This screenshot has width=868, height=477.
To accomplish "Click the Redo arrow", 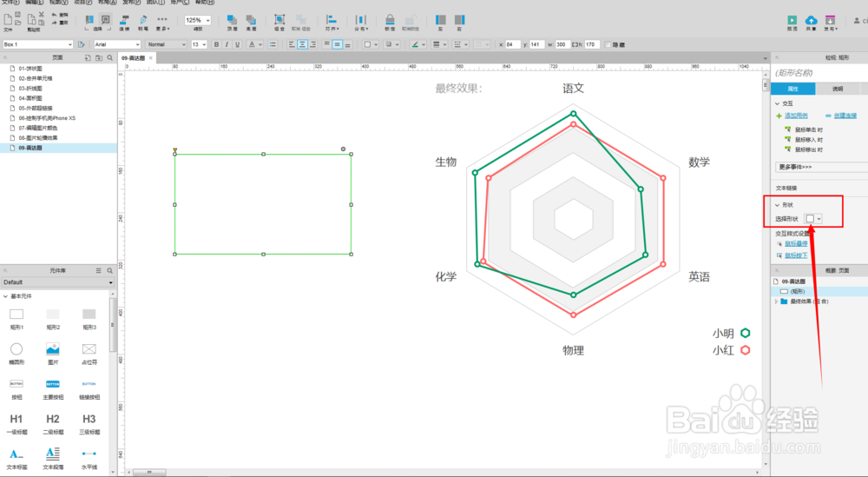I will (x=54, y=23).
